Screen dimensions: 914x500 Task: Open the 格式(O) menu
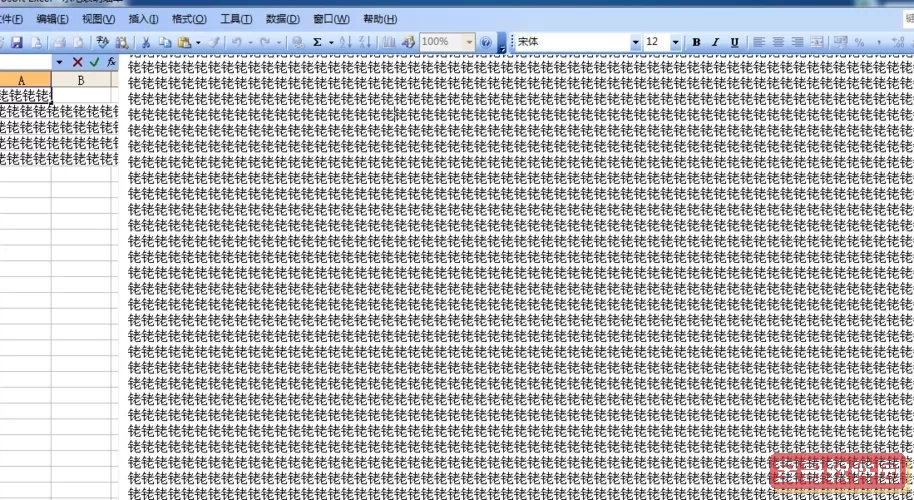coord(189,19)
